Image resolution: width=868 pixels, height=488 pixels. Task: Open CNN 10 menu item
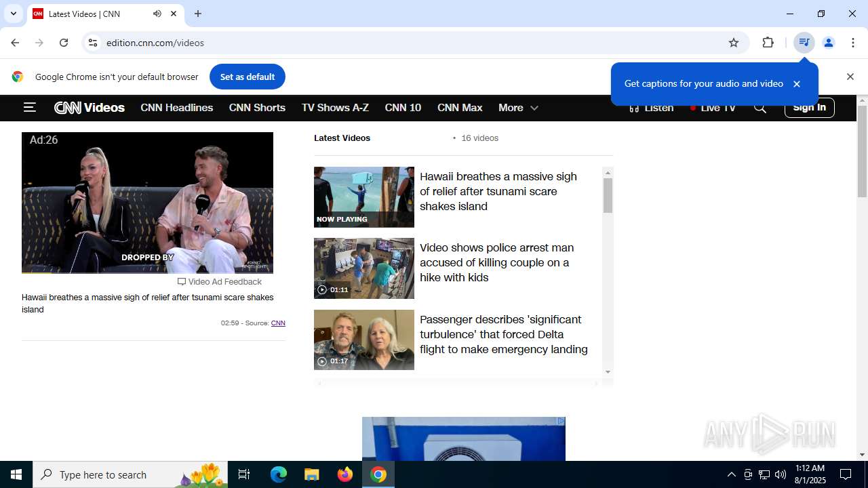pos(403,107)
